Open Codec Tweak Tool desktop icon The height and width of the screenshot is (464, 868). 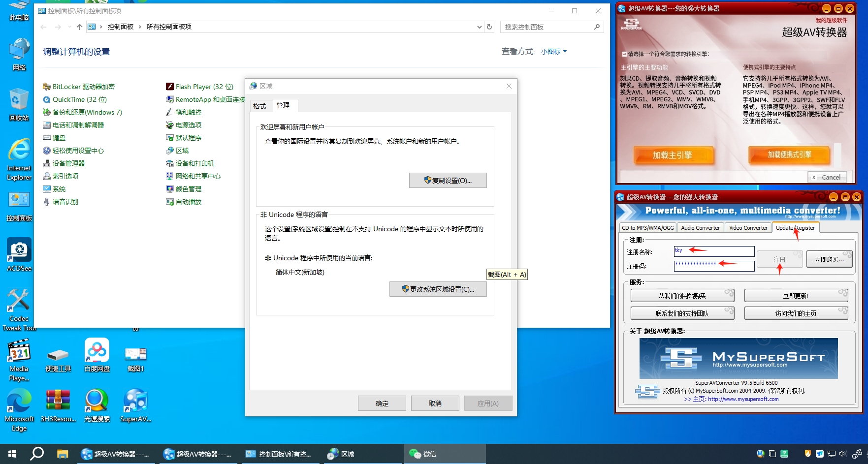19,310
